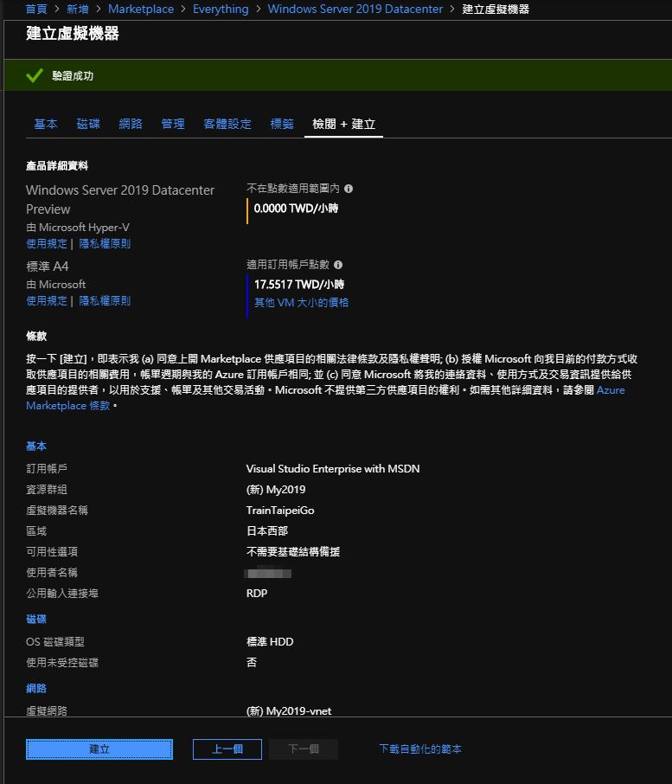Open 使用規定 link under 標準 A4
Screen dimensions: 672x784
click(x=47, y=300)
